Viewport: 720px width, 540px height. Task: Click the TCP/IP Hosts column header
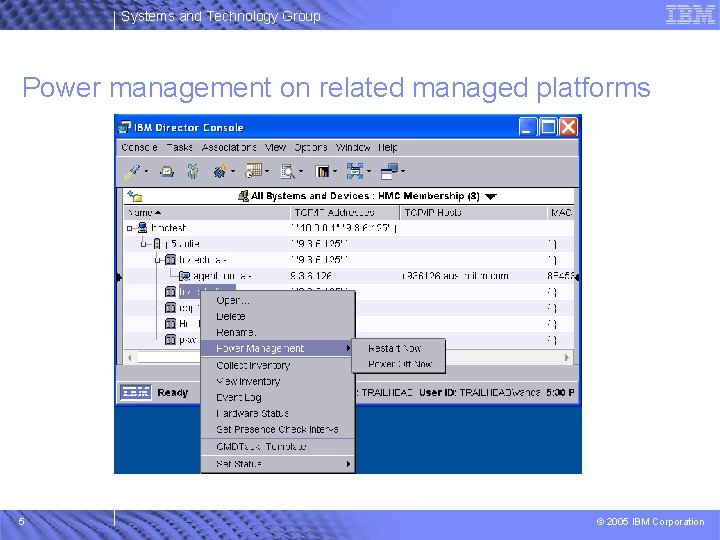click(473, 213)
